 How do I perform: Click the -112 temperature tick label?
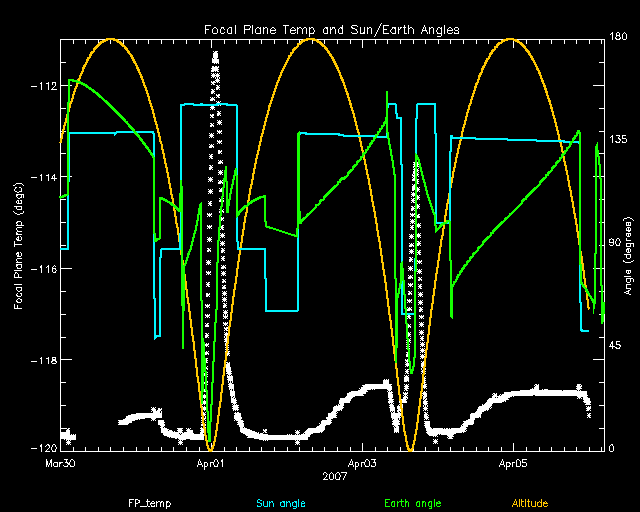(44, 86)
